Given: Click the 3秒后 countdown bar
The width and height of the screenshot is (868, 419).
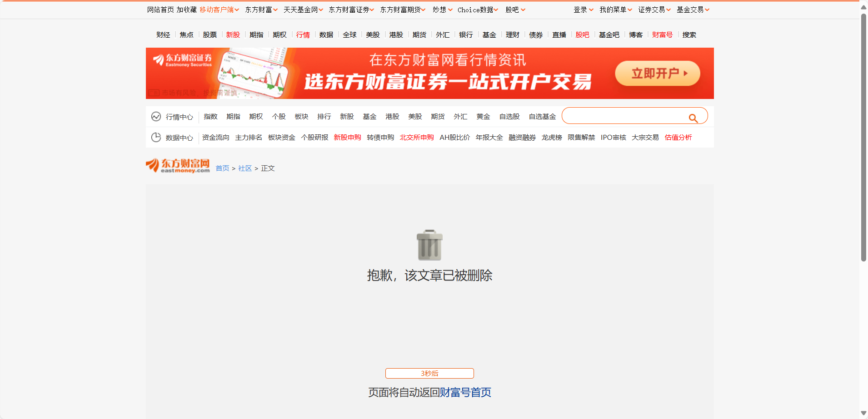Looking at the screenshot, I should [x=429, y=373].
